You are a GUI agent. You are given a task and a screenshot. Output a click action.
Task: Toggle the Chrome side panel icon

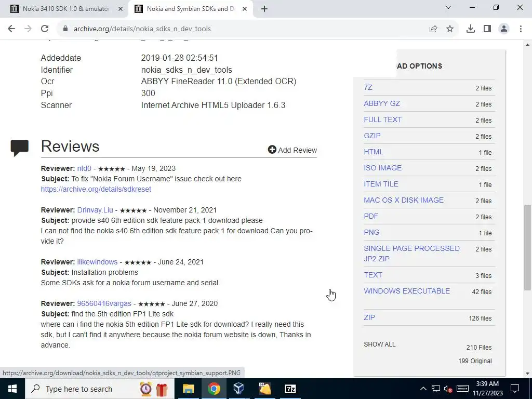coord(487,29)
